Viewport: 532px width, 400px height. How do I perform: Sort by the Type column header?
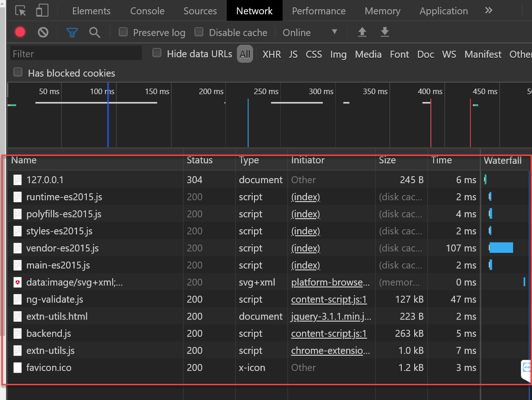click(261, 160)
